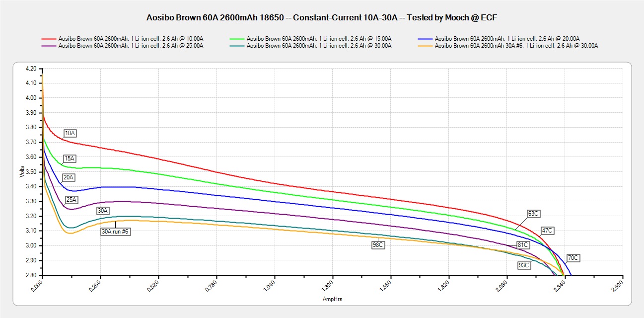Click the 47C temperature annotation

[547, 231]
